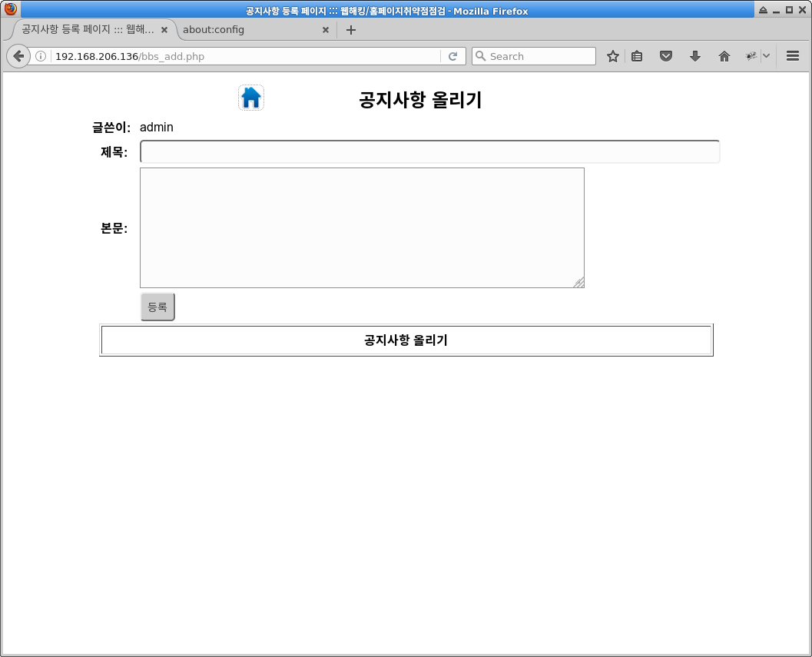Bookmark this page with the star icon

pyautogui.click(x=612, y=56)
